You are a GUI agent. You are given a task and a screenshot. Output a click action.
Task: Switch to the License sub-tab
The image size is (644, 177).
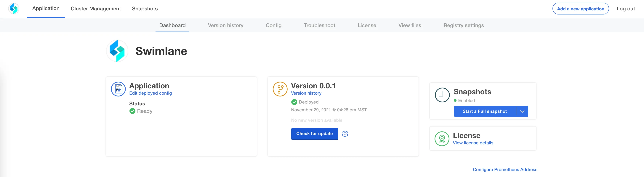tap(367, 25)
